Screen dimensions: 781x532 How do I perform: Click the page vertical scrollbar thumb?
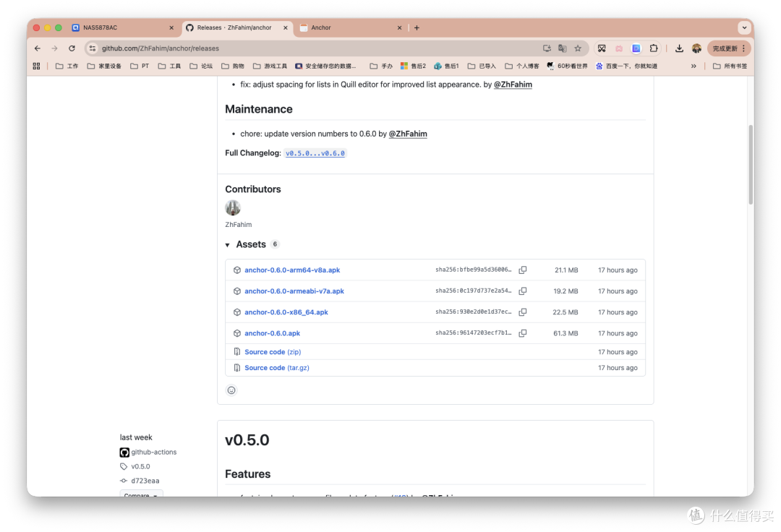coord(750,164)
